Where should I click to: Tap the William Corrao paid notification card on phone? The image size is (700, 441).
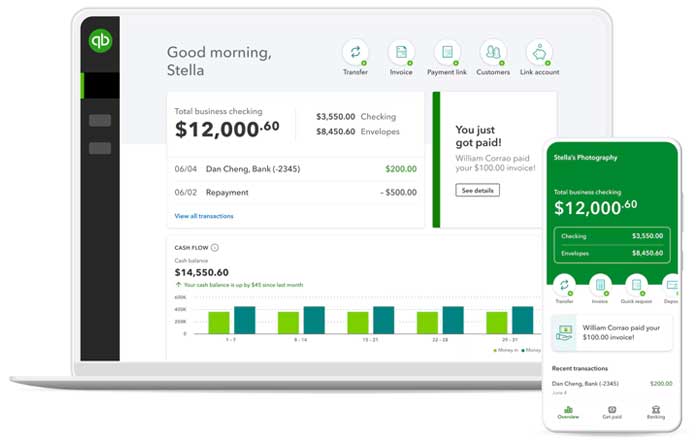[612, 333]
